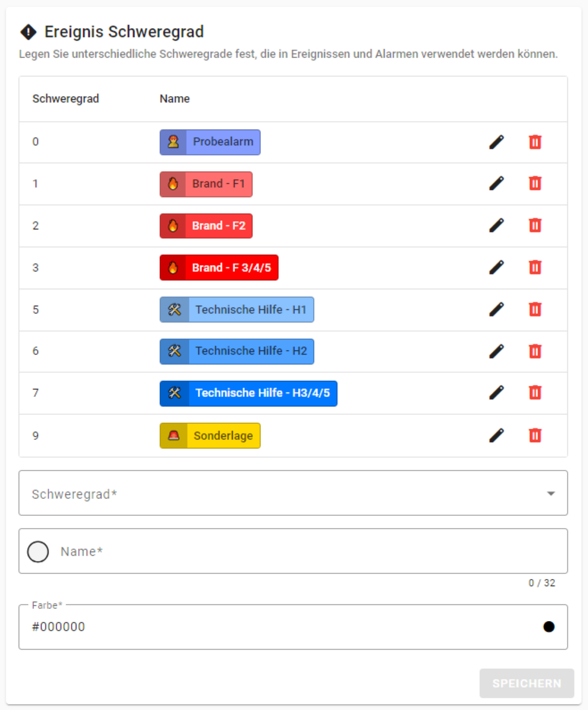Open the black color picker swatch
588x710 pixels.
(549, 627)
